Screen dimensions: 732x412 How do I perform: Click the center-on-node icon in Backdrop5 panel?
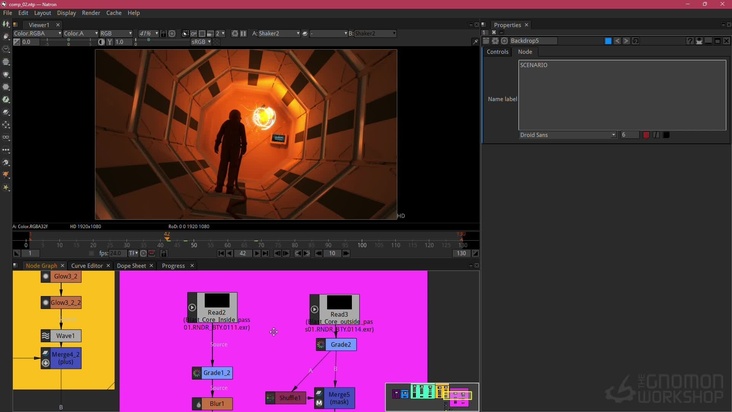[504, 41]
